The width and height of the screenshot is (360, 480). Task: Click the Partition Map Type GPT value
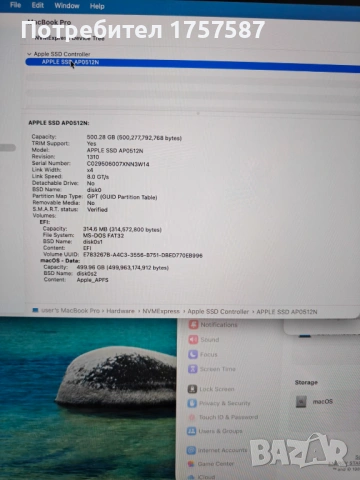pyautogui.click(x=122, y=197)
